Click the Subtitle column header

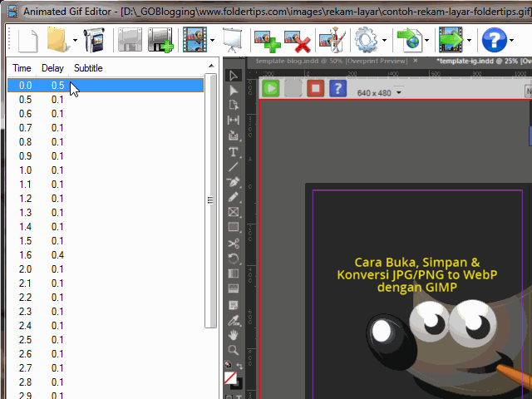click(88, 68)
